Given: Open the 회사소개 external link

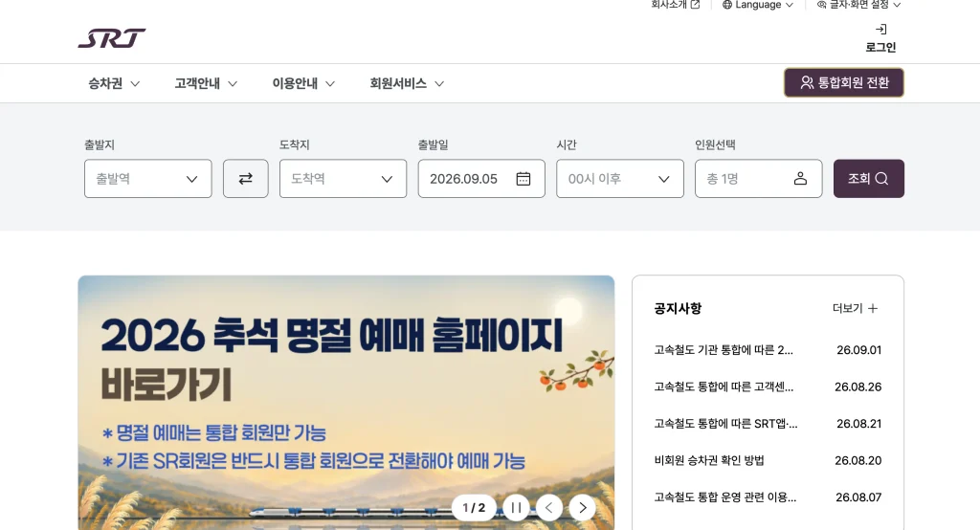Looking at the screenshot, I should coord(675,5).
